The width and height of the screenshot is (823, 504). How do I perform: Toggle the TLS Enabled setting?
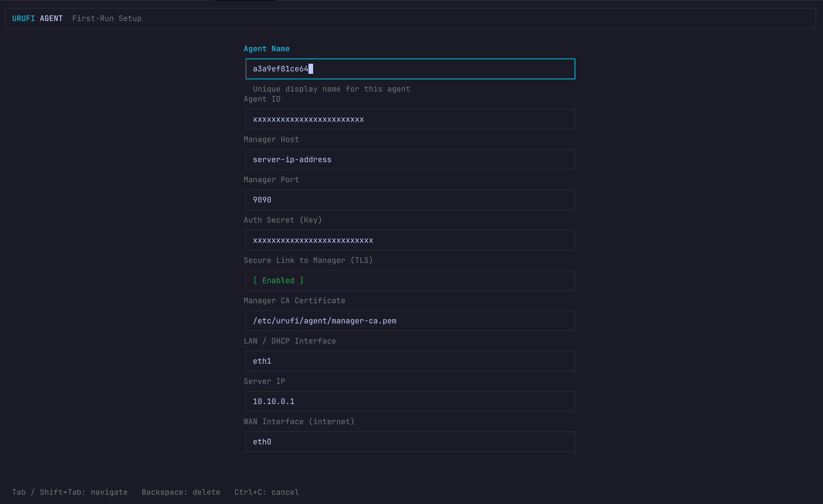pyautogui.click(x=410, y=281)
